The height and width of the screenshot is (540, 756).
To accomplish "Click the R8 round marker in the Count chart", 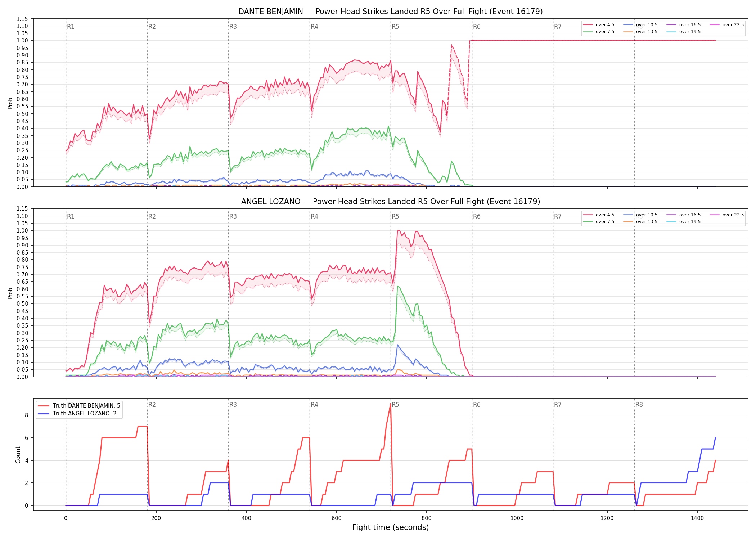I will (x=639, y=405).
